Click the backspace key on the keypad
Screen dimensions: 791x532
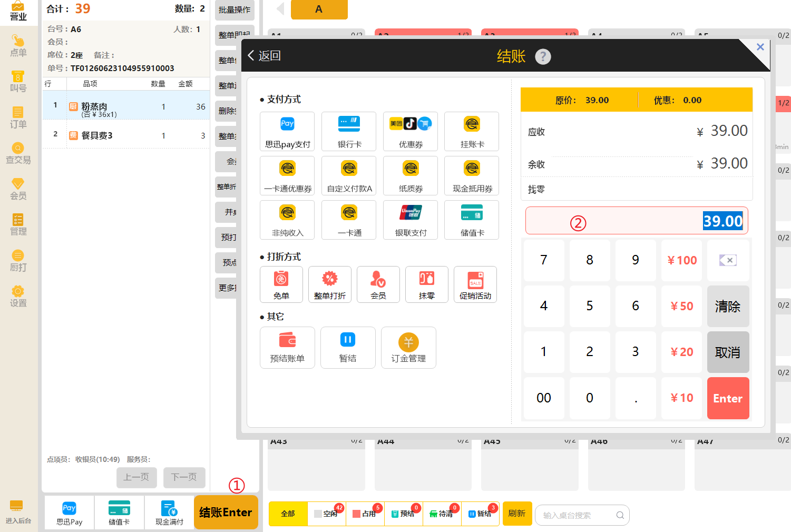coord(728,260)
